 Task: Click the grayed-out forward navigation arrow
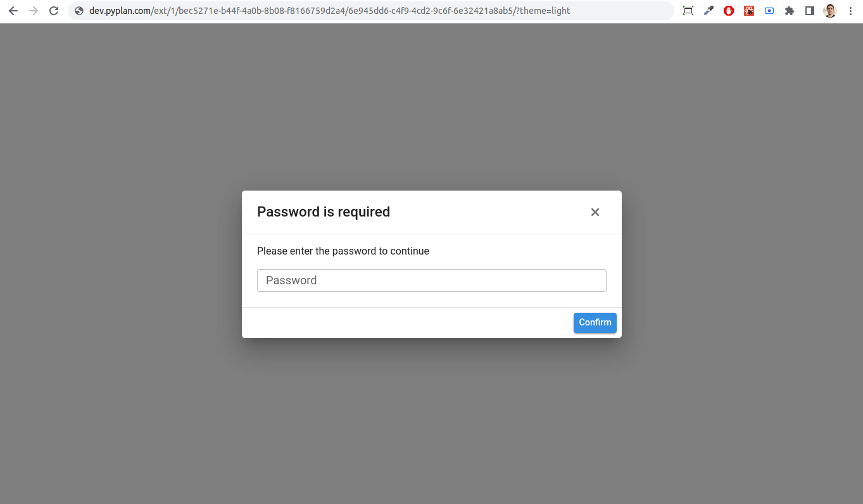(x=34, y=11)
